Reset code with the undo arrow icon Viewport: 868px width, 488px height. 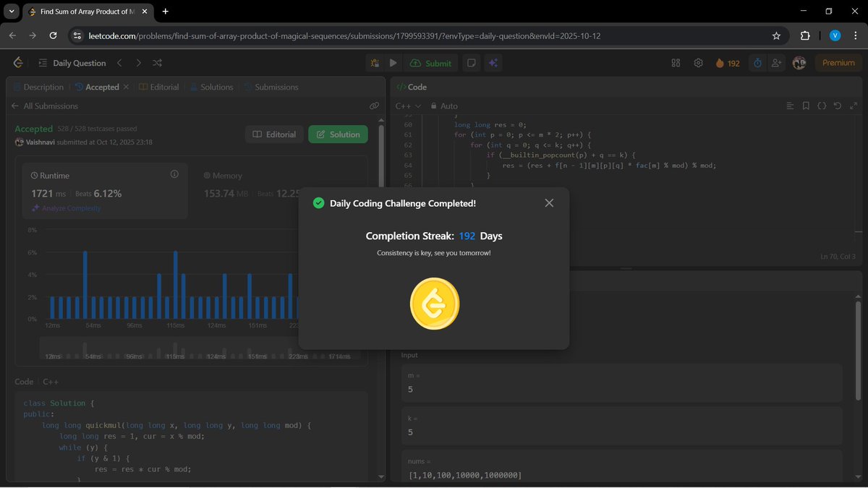(x=838, y=106)
